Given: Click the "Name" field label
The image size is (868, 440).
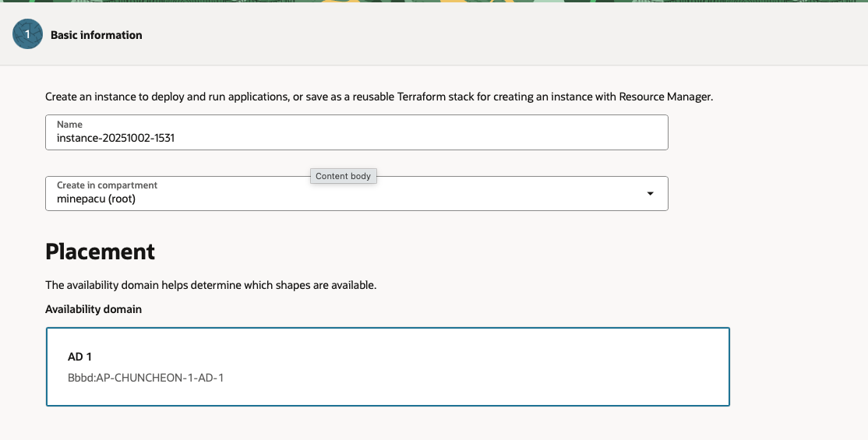Looking at the screenshot, I should click(69, 125).
